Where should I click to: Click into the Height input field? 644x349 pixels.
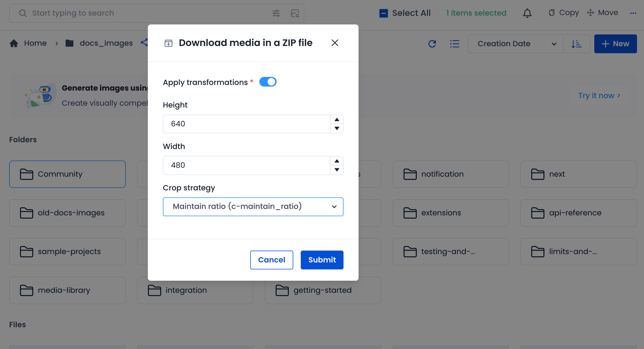coord(246,124)
